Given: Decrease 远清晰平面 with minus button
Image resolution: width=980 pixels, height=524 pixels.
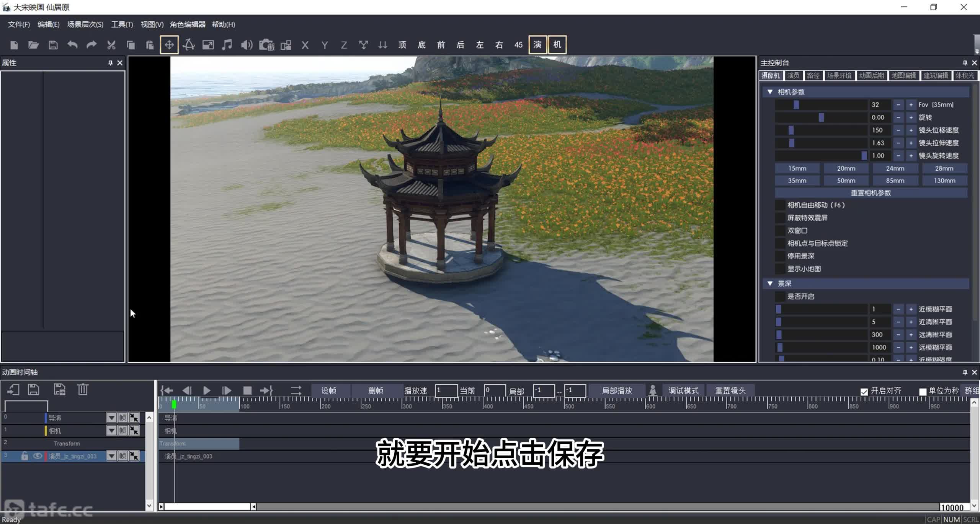Looking at the screenshot, I should [x=898, y=335].
